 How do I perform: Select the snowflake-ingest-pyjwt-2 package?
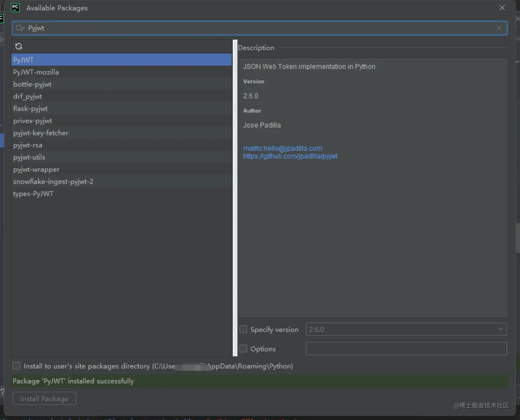[x=122, y=181]
